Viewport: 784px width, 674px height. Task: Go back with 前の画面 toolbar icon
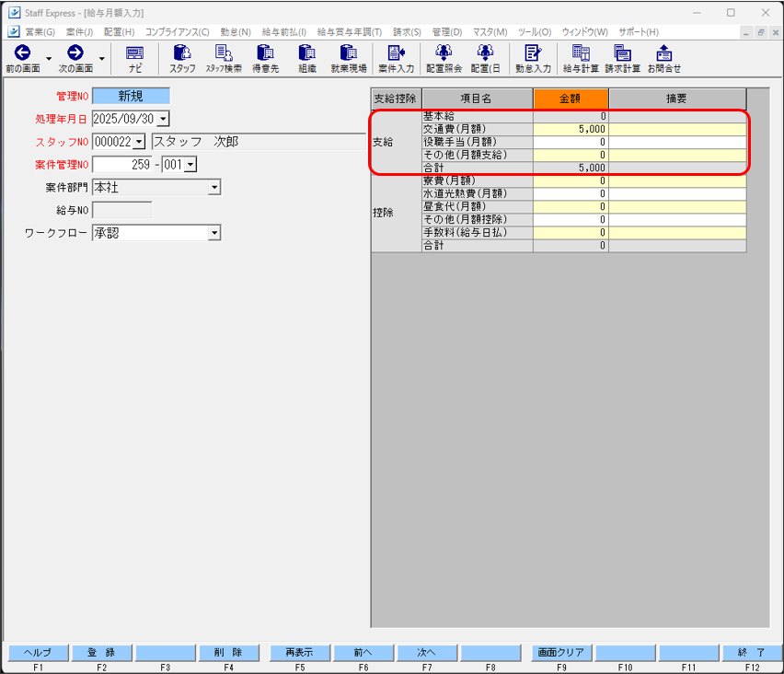click(22, 58)
